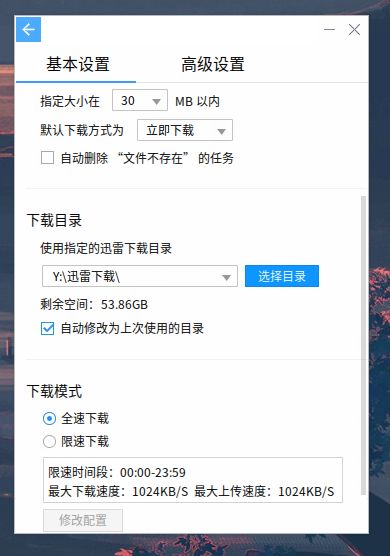Expand the 30 MB size dropdown

[x=156, y=102]
